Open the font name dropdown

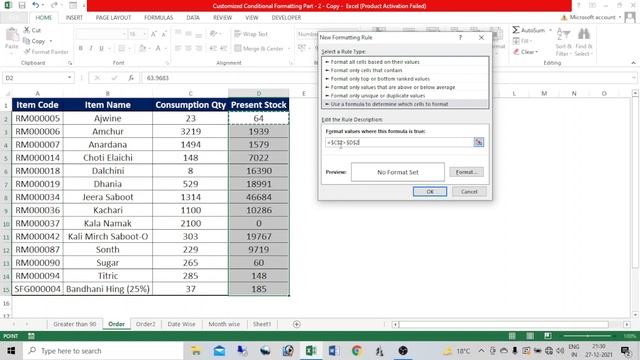point(124,34)
